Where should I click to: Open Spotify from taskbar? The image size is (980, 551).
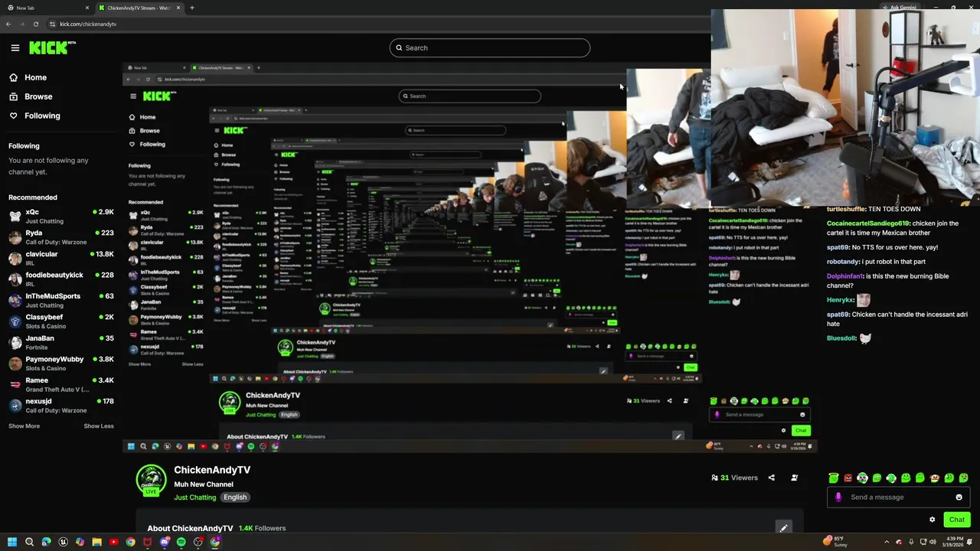tap(181, 542)
